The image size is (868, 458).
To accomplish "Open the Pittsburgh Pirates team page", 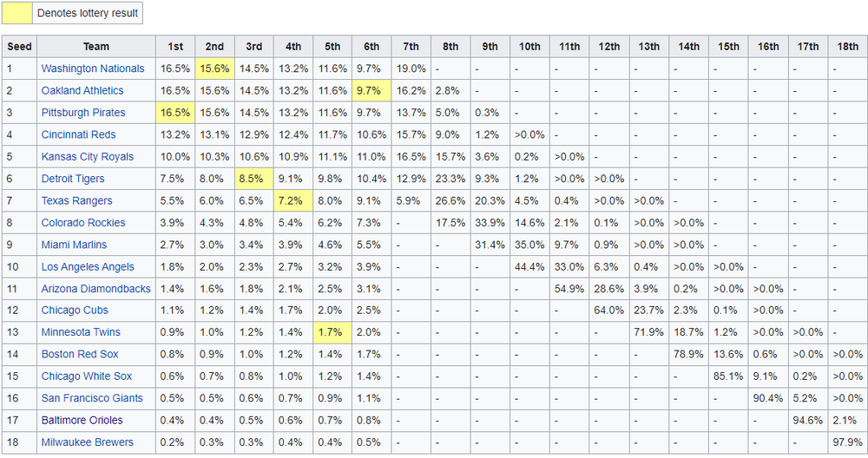I will coord(83,113).
